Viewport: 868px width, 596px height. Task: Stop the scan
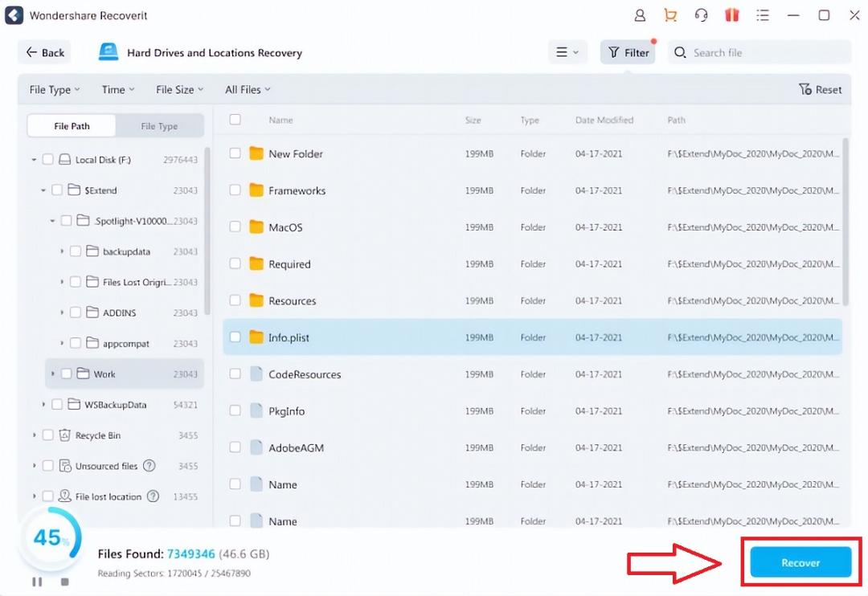(65, 582)
